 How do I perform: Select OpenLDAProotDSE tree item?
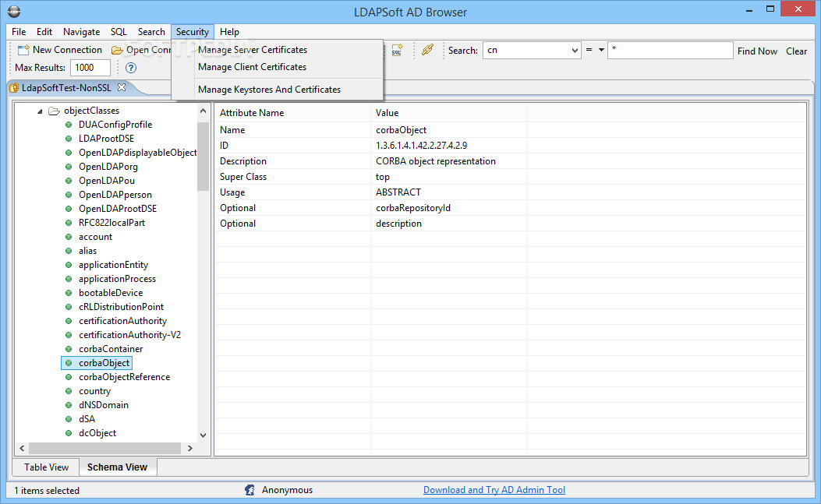(x=118, y=209)
